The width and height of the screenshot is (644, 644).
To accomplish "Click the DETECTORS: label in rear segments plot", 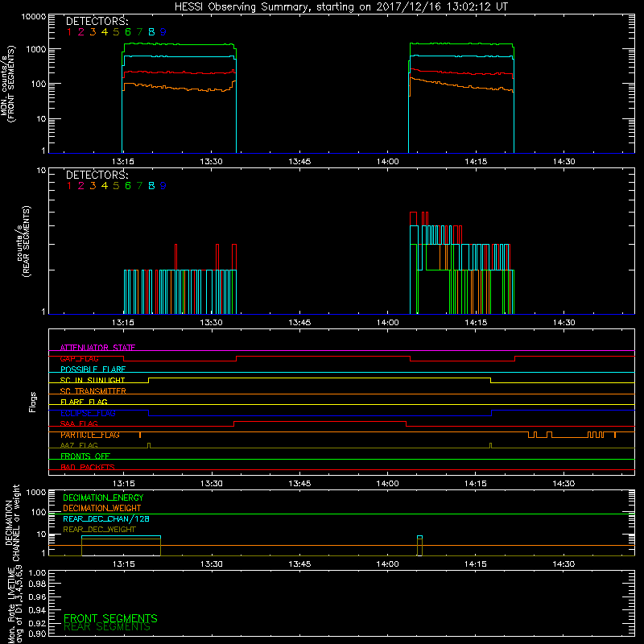I will pyautogui.click(x=97, y=175).
